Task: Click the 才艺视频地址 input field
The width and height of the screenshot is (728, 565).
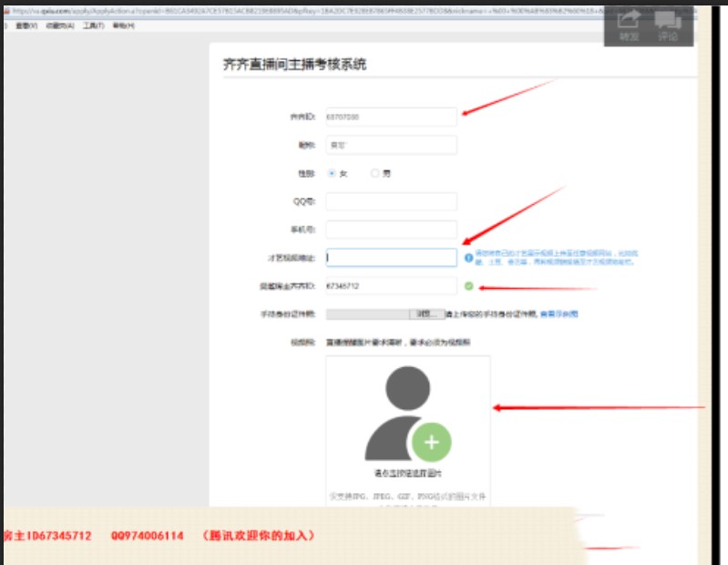Action: [392, 258]
